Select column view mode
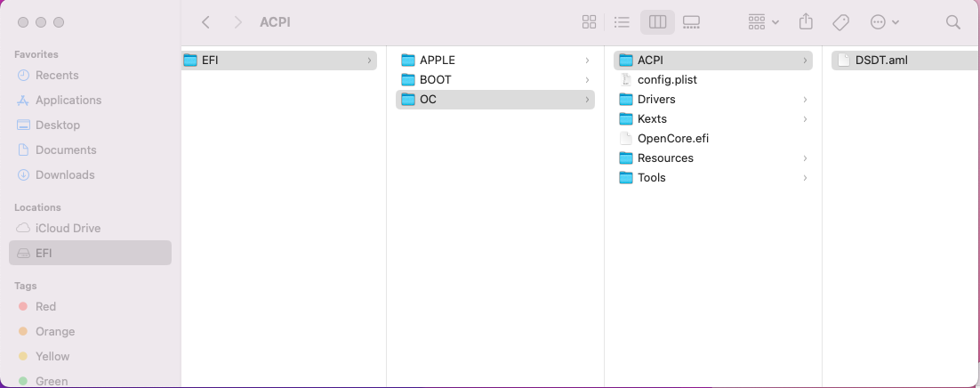The image size is (980, 388). point(658,22)
